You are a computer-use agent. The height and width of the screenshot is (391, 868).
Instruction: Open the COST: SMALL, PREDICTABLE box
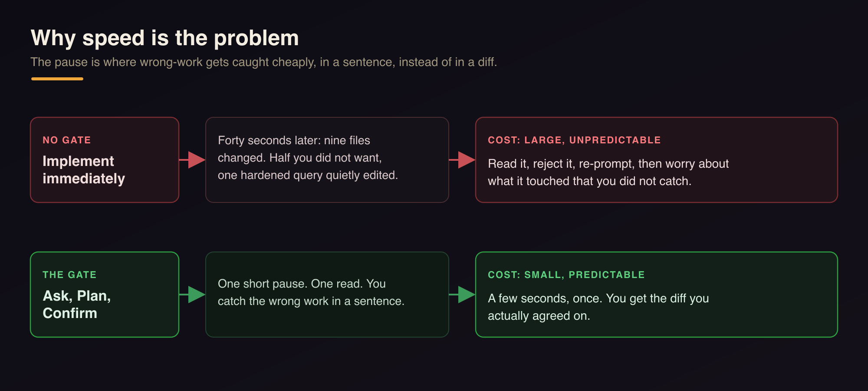point(657,295)
